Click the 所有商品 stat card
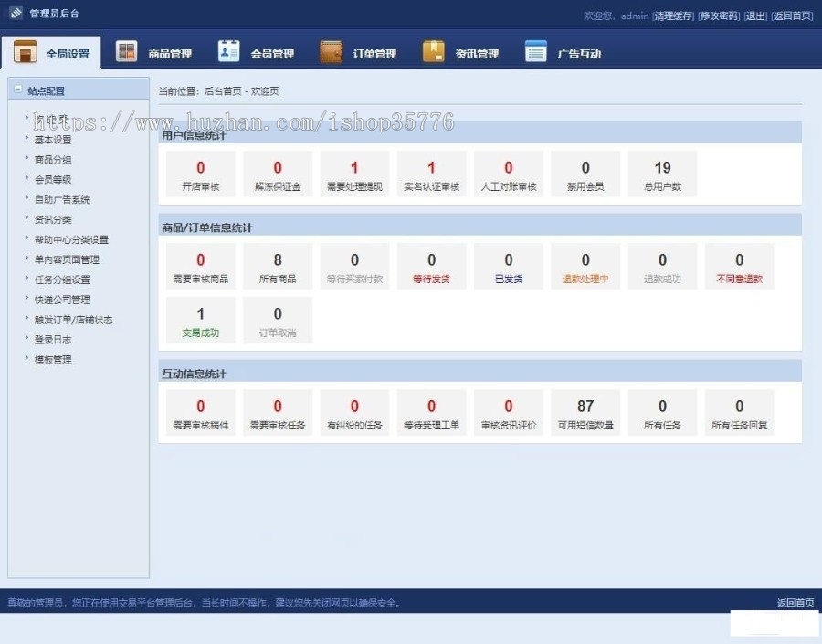This screenshot has width=822, height=644. pos(278,267)
